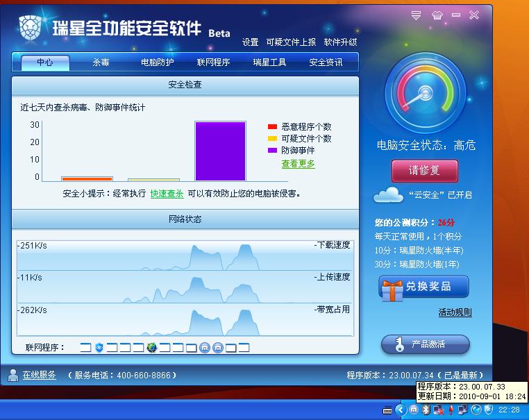
Task: Click the 10分：瑞星防火墙(半年) reward line
Action: (x=419, y=251)
